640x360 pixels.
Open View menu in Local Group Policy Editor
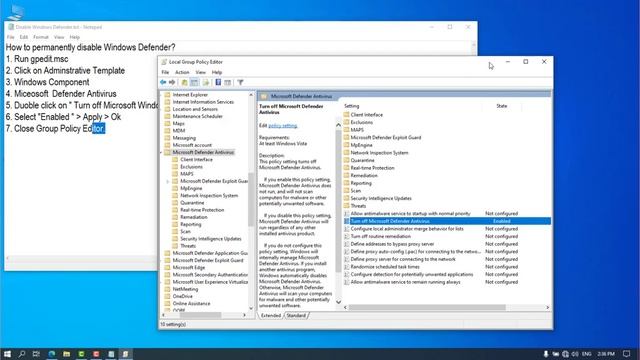200,72
